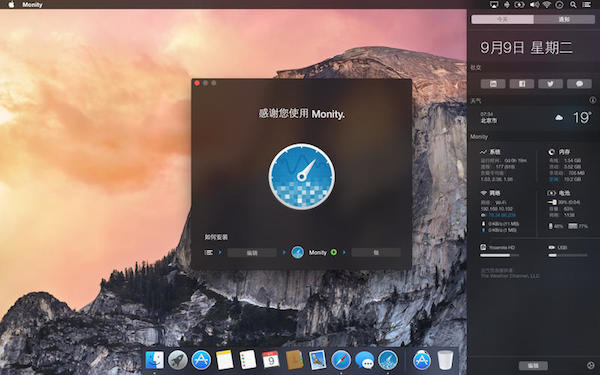Click the LinkedIn share button in social widget
Viewport: 600px width, 375px height.
click(x=493, y=84)
